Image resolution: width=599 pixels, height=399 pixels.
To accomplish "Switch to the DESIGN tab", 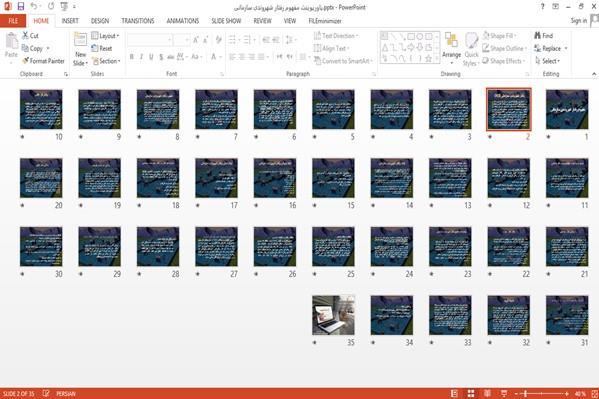I will tap(100, 21).
